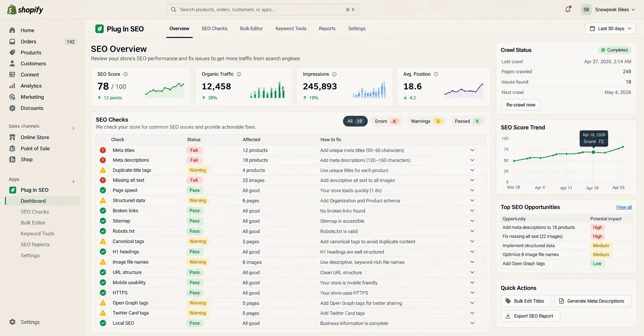Click the Products tag icon
644x336 pixels.
12,53
